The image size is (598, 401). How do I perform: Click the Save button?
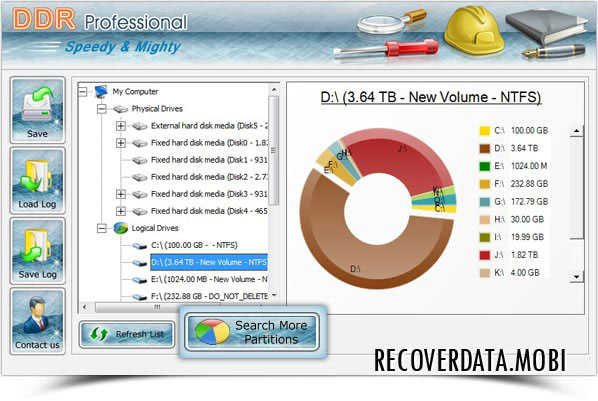point(37,111)
